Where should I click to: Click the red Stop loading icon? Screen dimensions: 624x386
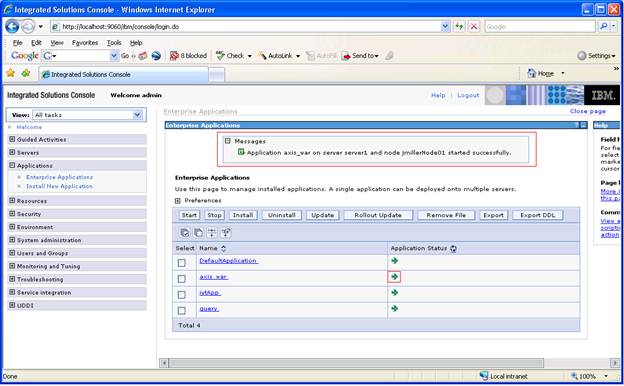(x=474, y=27)
